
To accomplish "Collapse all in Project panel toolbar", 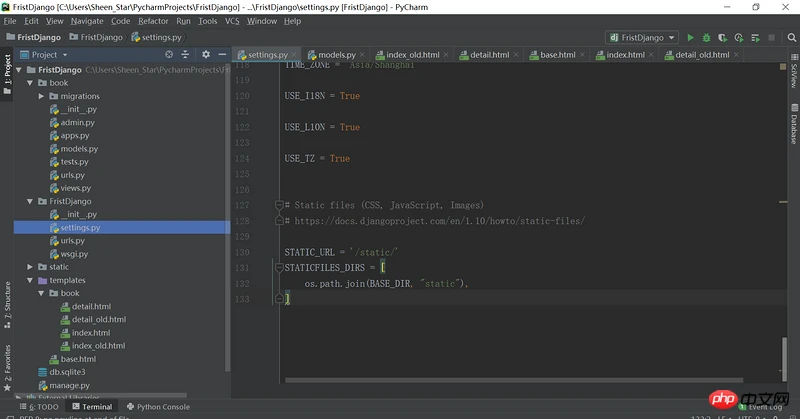I will coord(185,54).
